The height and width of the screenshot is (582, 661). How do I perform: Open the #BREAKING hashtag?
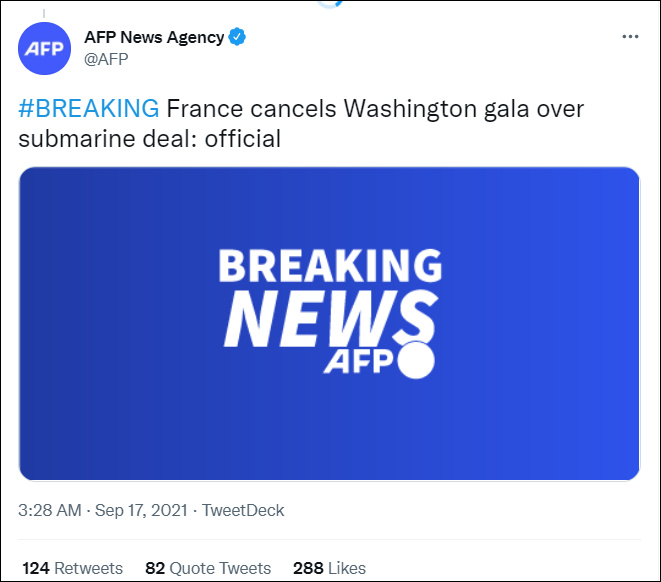pos(88,108)
